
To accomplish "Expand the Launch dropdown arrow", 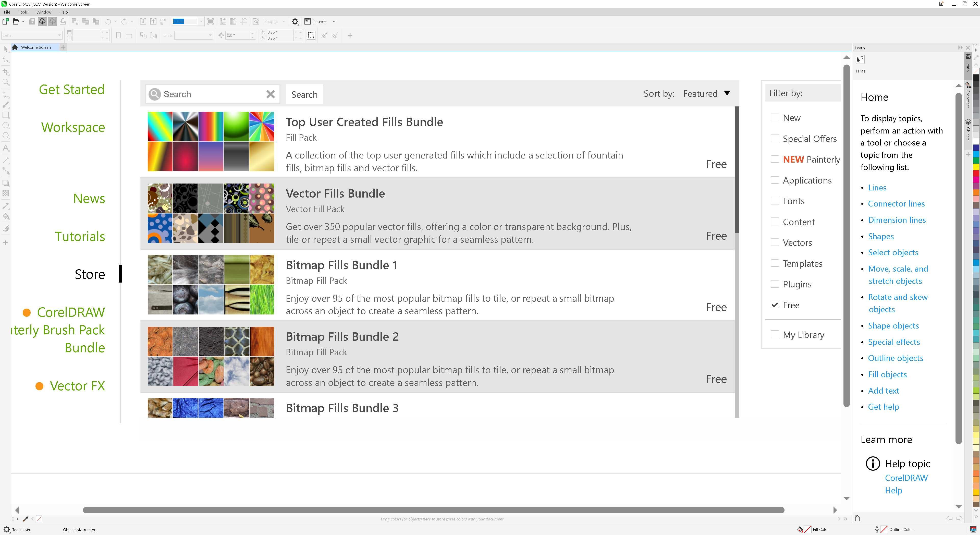I will tap(334, 22).
